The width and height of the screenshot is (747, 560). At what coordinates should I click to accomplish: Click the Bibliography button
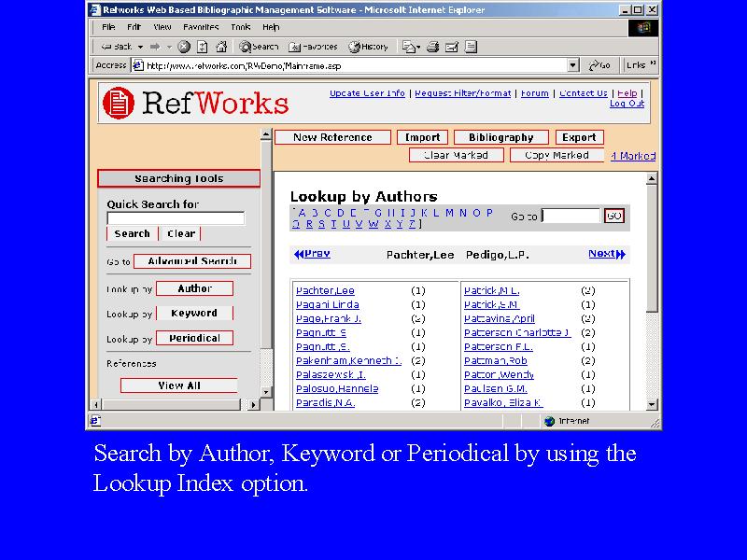pos(501,137)
